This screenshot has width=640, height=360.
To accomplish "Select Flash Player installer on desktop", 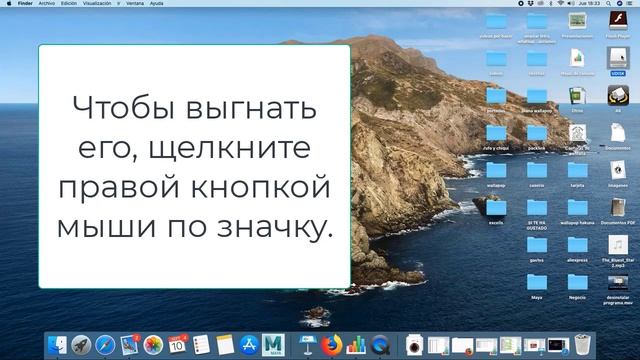I will [x=618, y=21].
